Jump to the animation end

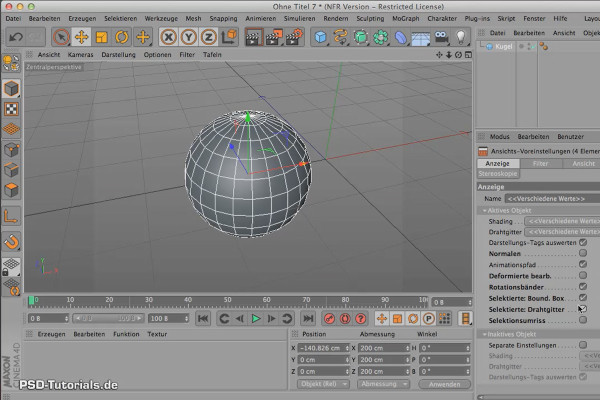pos(308,318)
